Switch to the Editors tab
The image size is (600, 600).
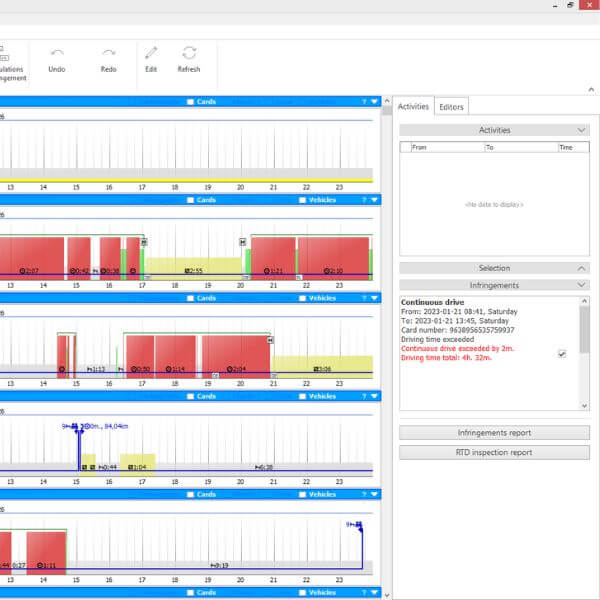click(451, 107)
